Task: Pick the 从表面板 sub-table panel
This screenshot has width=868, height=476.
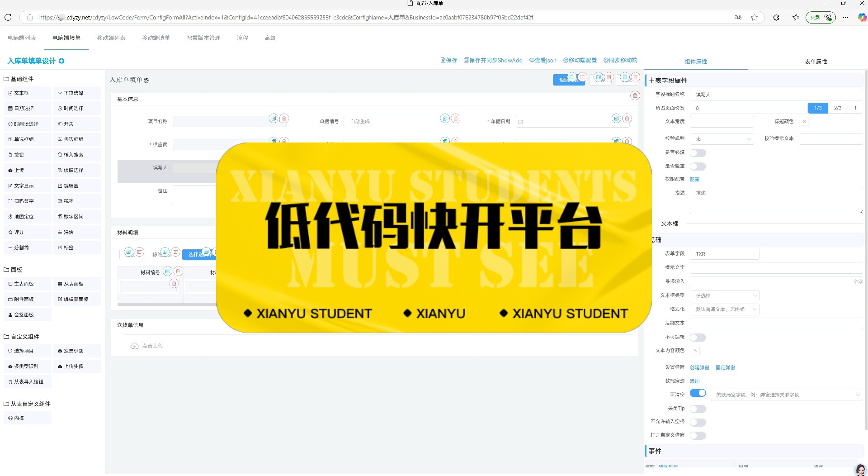Action: point(77,284)
